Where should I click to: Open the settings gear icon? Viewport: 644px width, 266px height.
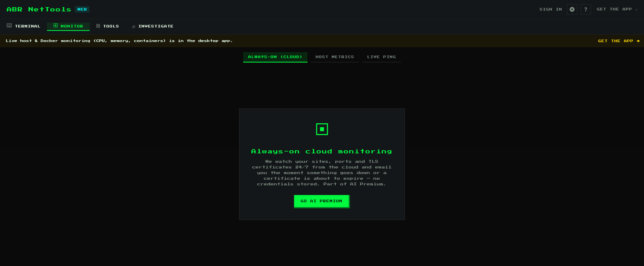(572, 9)
